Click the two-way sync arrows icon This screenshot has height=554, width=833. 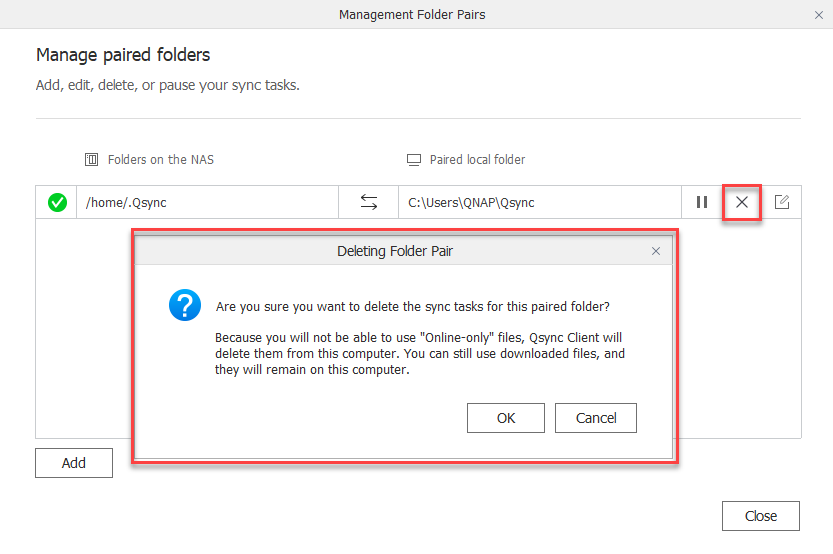click(369, 203)
